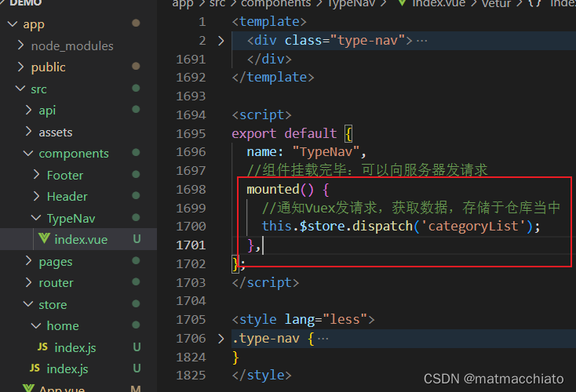This screenshot has width=576, height=392.
Task: Click 'components' in the breadcrumb path
Action: pyautogui.click(x=276, y=4)
